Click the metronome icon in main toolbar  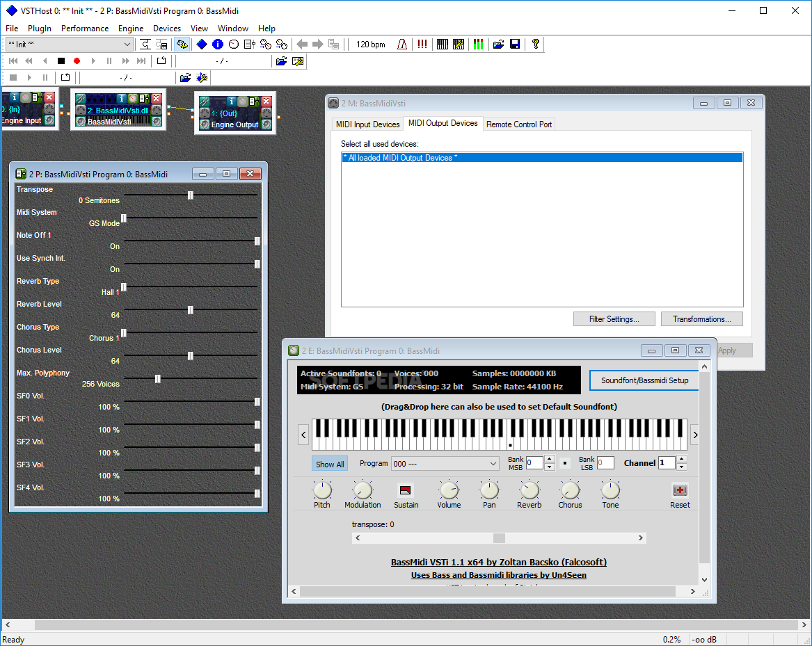point(402,45)
